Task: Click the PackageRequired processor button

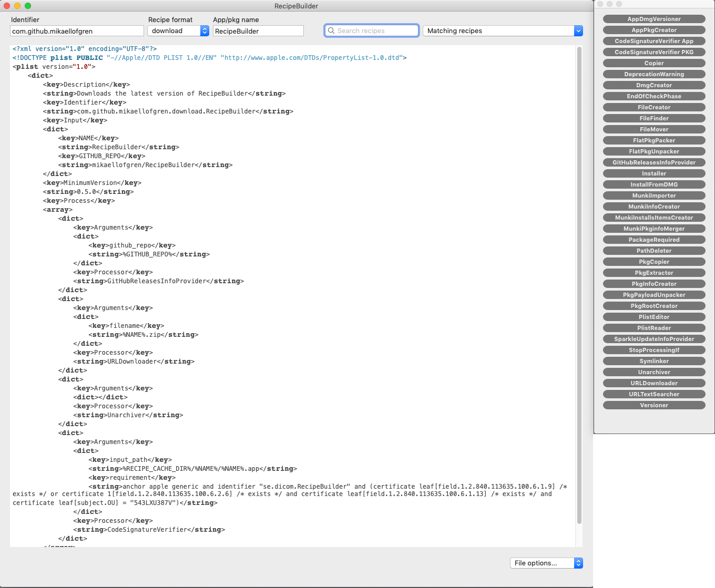Action: coord(654,240)
